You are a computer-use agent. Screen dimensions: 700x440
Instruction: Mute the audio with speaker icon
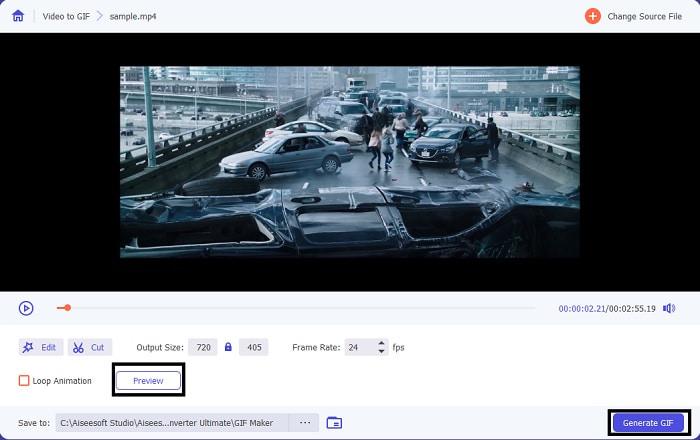[669, 308]
